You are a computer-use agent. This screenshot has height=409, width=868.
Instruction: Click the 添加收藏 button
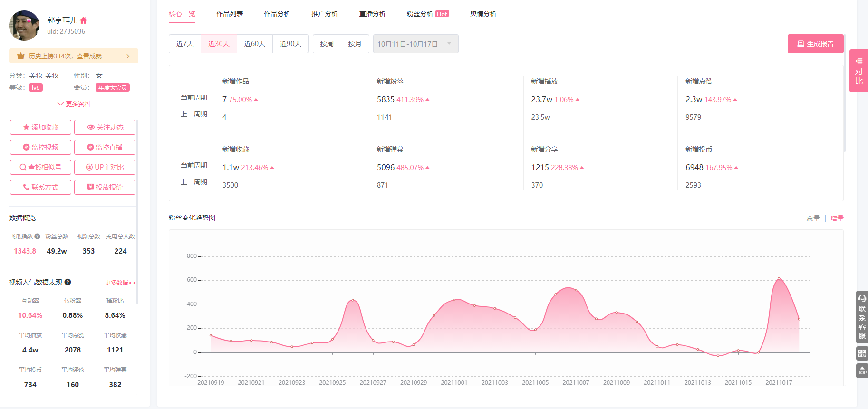40,127
